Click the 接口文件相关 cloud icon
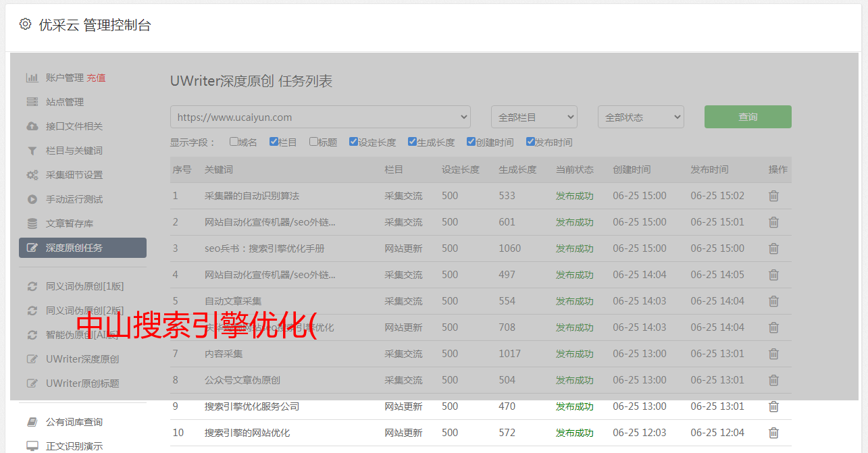Screen dimensions: 868x453 (x=32, y=126)
